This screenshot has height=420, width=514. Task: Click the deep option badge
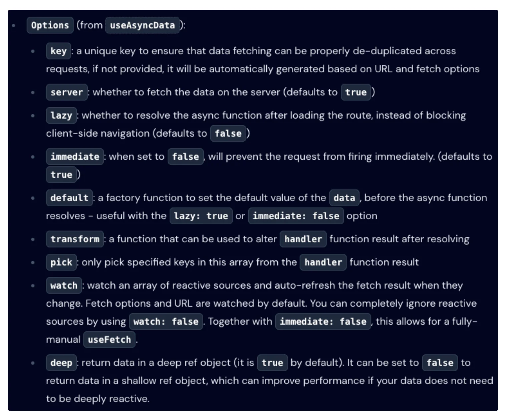[61, 363]
